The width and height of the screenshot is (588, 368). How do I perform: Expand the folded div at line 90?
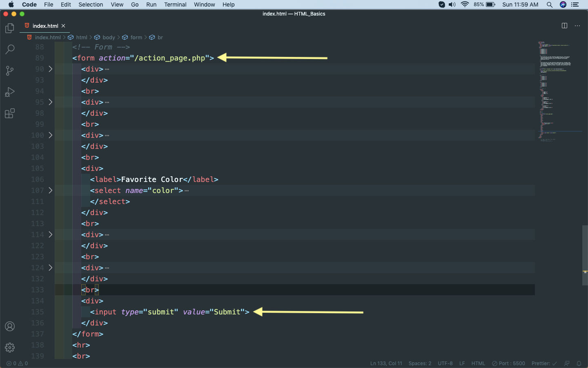(x=51, y=69)
